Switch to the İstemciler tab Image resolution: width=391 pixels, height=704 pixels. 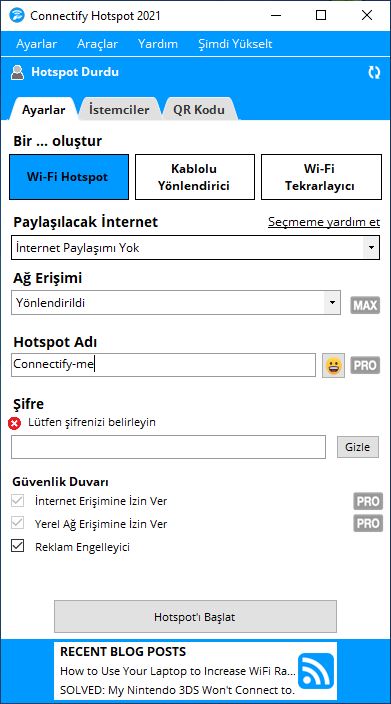[x=119, y=110]
